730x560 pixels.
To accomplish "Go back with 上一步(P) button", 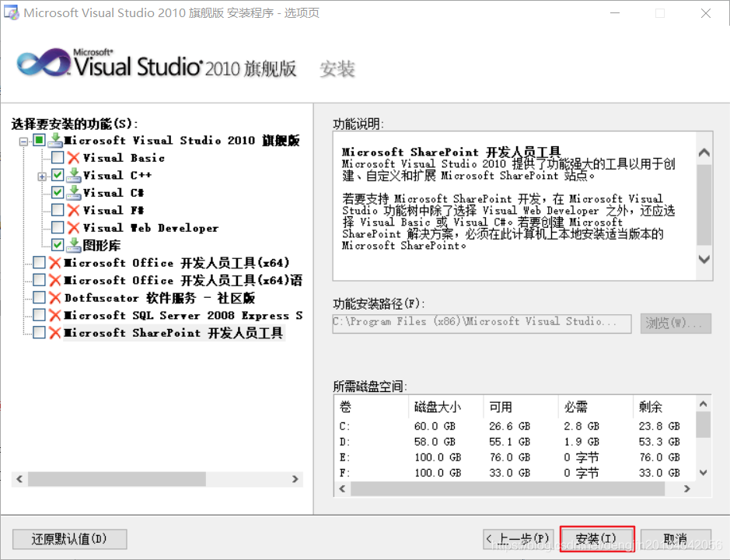I will click(519, 539).
